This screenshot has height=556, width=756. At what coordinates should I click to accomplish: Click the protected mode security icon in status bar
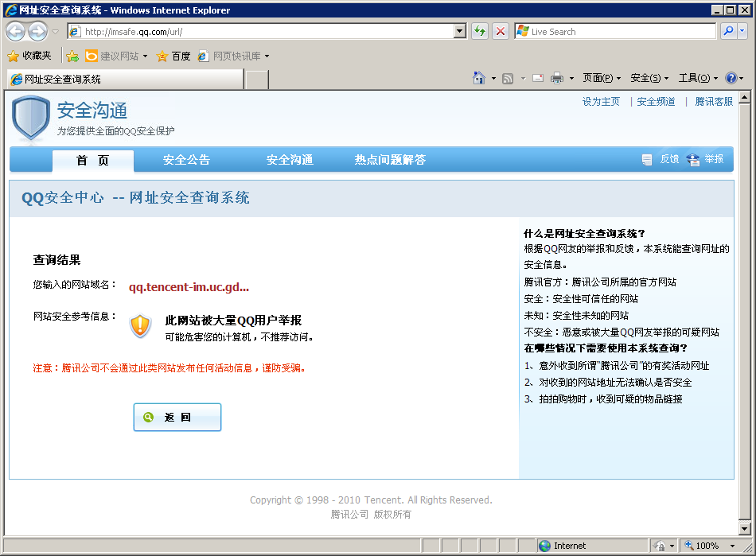click(x=659, y=546)
